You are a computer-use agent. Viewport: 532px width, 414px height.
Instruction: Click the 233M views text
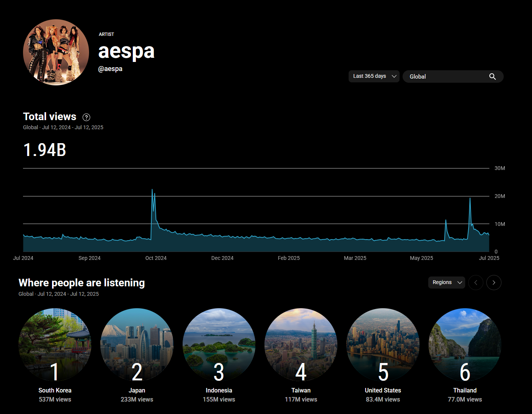(137, 400)
